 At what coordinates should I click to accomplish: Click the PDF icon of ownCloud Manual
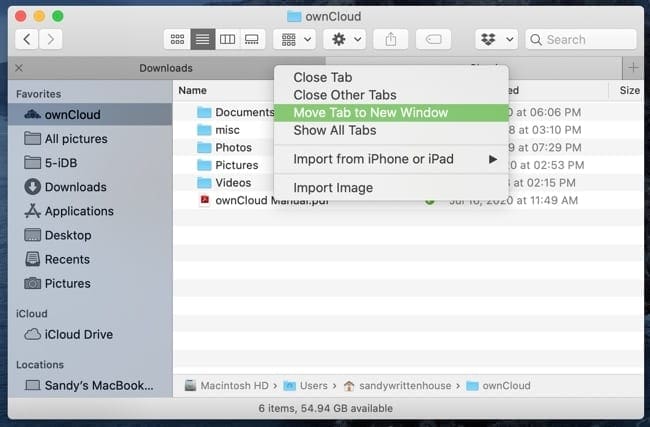204,200
